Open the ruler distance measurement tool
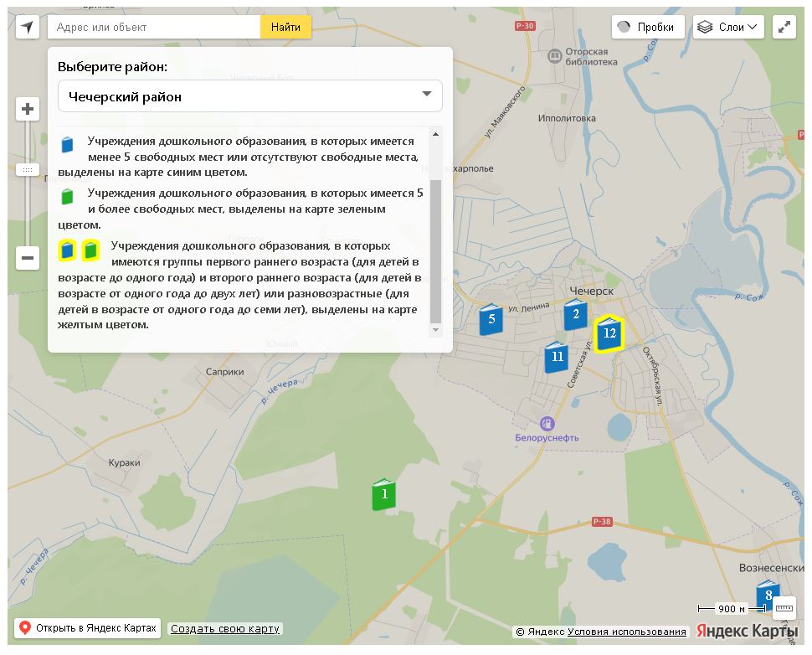Viewport: 812px width, 655px height. 784,608
